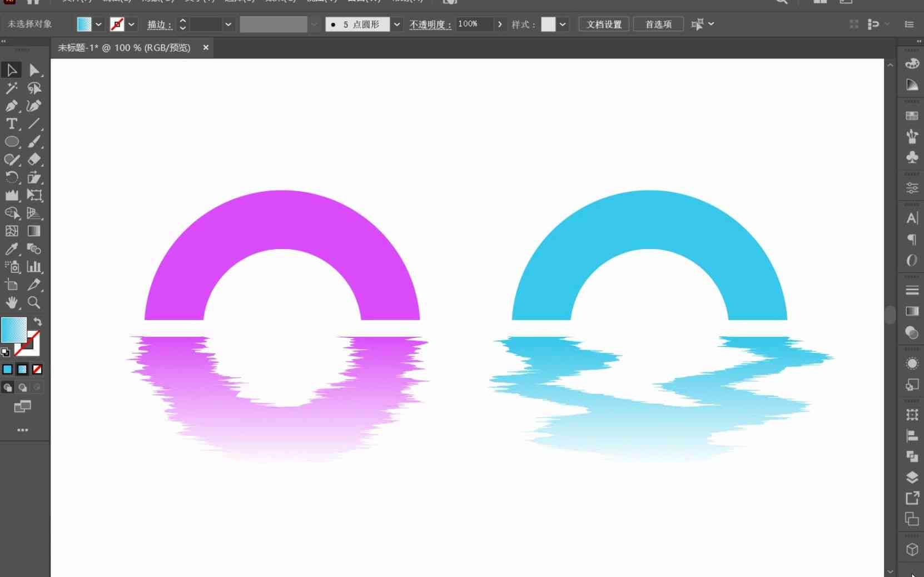Open graphic style (样式) dropdown

[563, 24]
